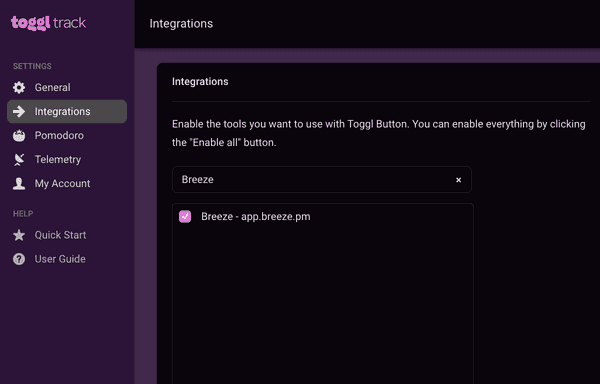Click the Pomodoro tomato icon
The image size is (600, 384).
(x=19, y=136)
